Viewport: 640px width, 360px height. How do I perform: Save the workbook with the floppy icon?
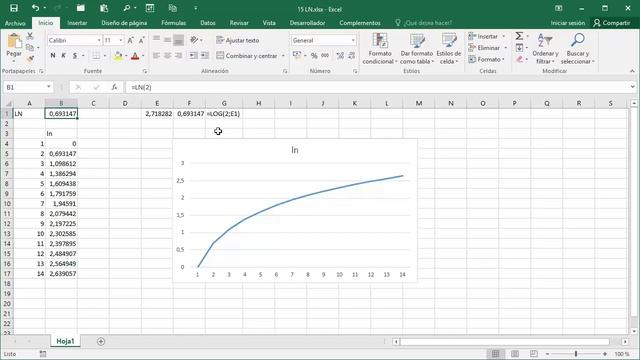click(x=13, y=8)
